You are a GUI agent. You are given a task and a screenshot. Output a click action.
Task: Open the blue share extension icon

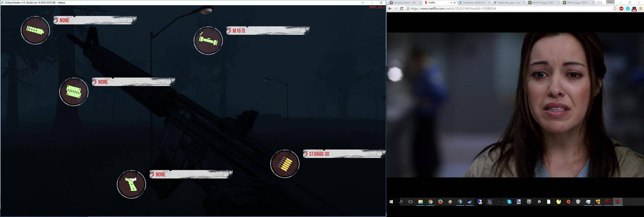[x=628, y=8]
